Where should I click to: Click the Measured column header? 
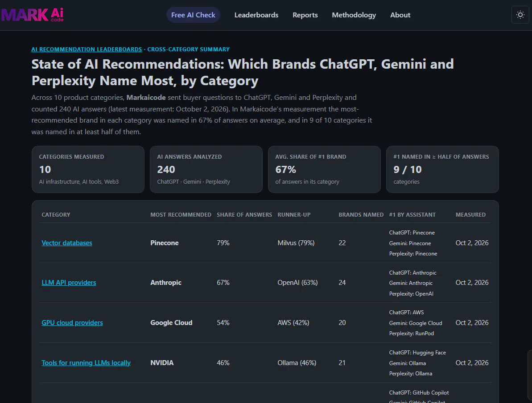click(x=470, y=215)
